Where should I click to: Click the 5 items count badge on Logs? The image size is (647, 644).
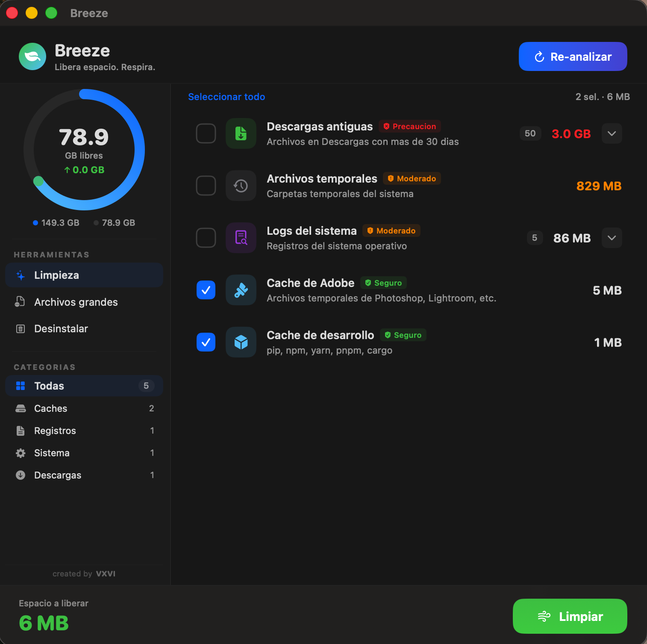point(535,238)
